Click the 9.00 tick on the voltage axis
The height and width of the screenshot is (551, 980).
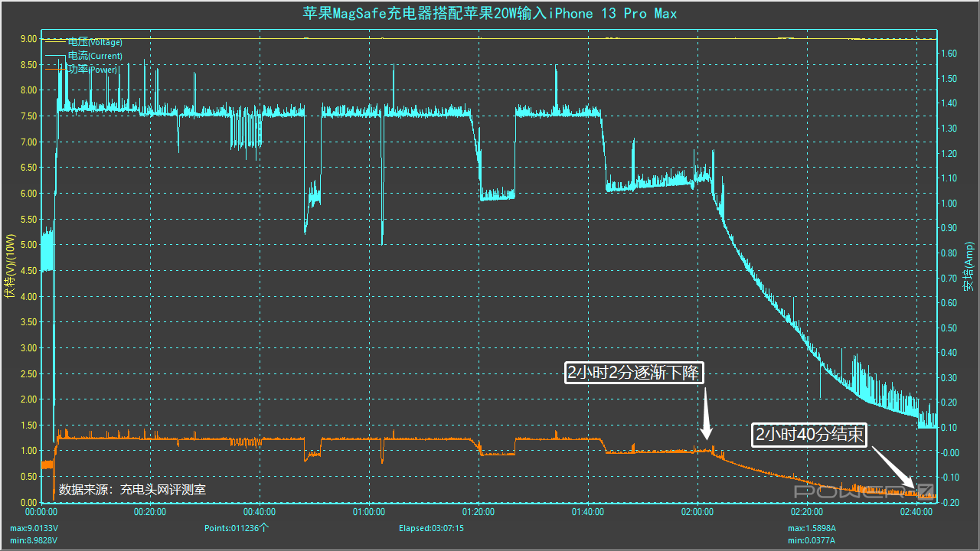(28, 38)
